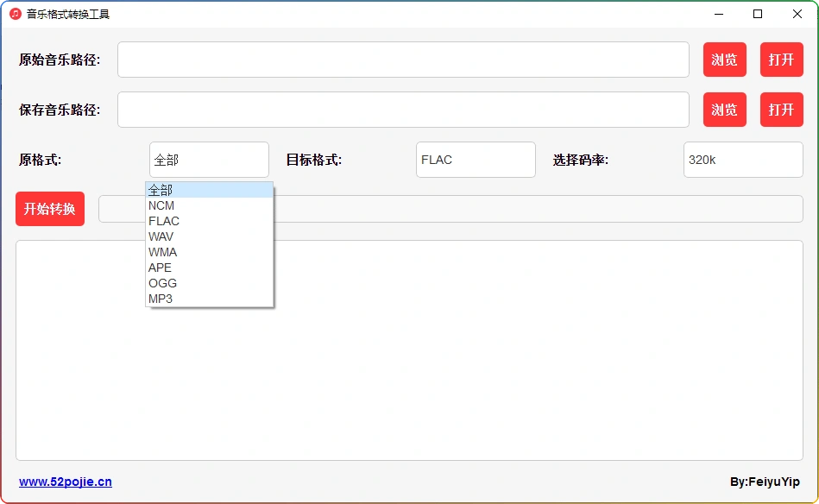Click the save music path input field
The image size is (819, 504).
click(402, 110)
